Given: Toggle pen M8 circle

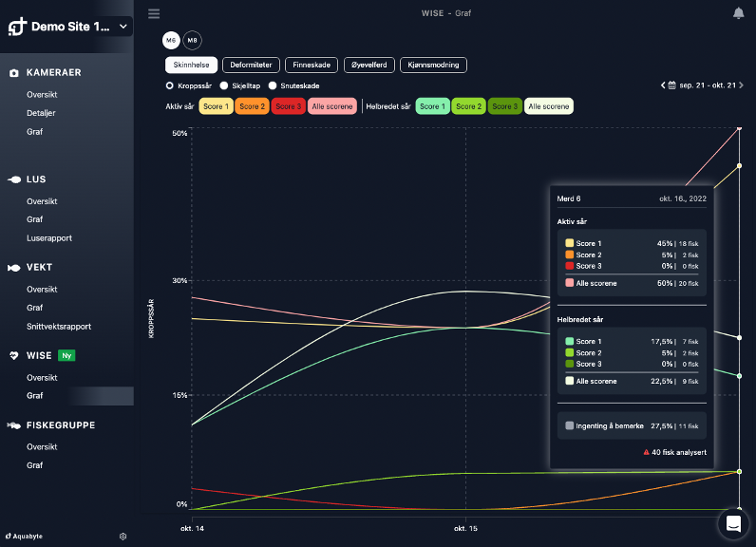Looking at the screenshot, I should pos(192,40).
